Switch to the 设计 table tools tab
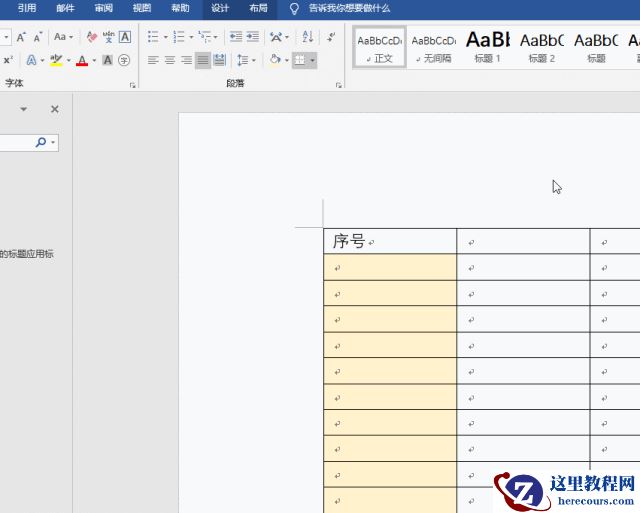The width and height of the screenshot is (640, 513). [220, 8]
